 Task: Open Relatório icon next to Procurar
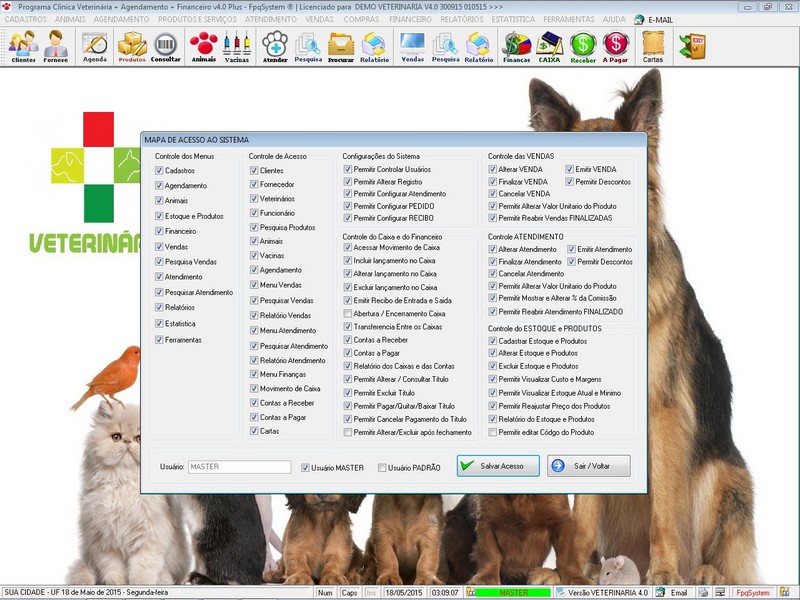(x=374, y=46)
